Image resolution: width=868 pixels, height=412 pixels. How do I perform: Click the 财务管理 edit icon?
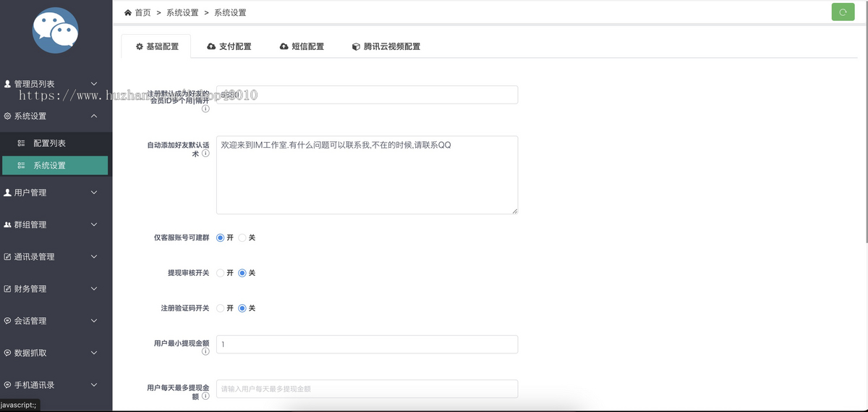click(8, 288)
